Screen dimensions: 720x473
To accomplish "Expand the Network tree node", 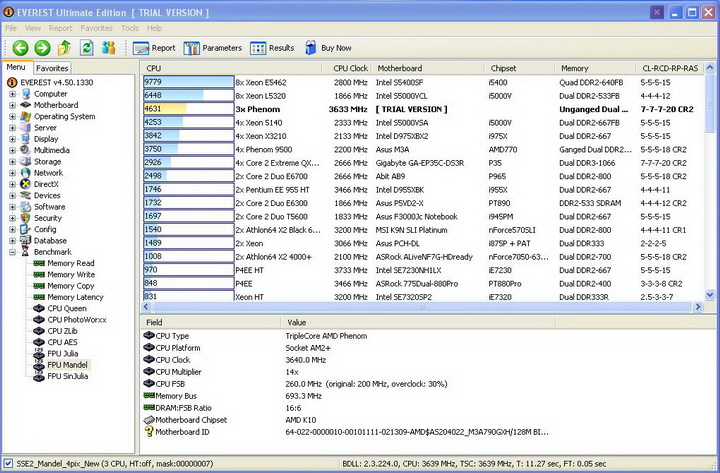I will [12, 173].
